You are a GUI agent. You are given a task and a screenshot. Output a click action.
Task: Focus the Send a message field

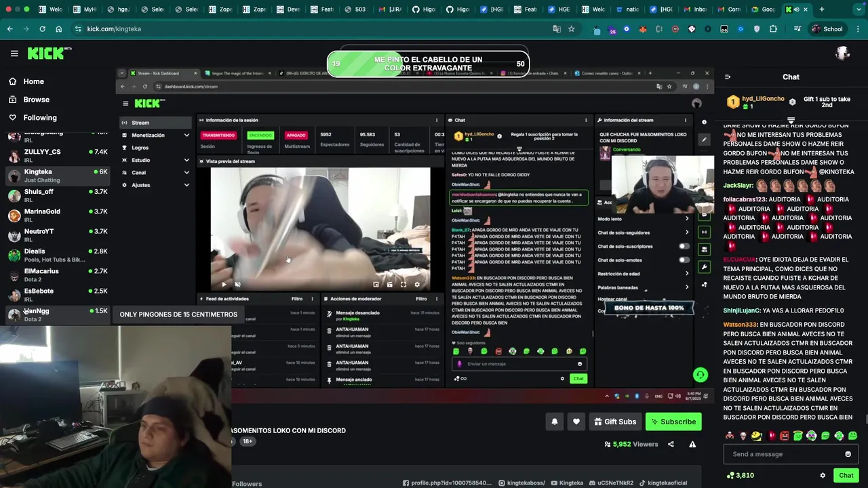791,454
